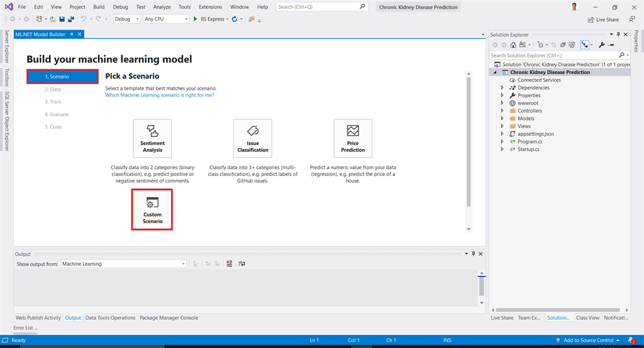
Task: Open Solution Explorer properties wrench icon
Action: [x=602, y=45]
